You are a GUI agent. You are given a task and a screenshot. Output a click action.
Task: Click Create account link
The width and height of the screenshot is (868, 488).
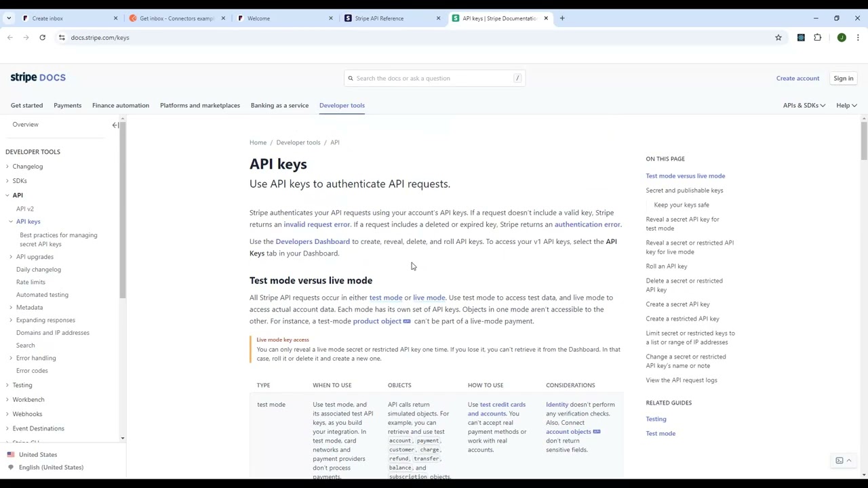797,78
